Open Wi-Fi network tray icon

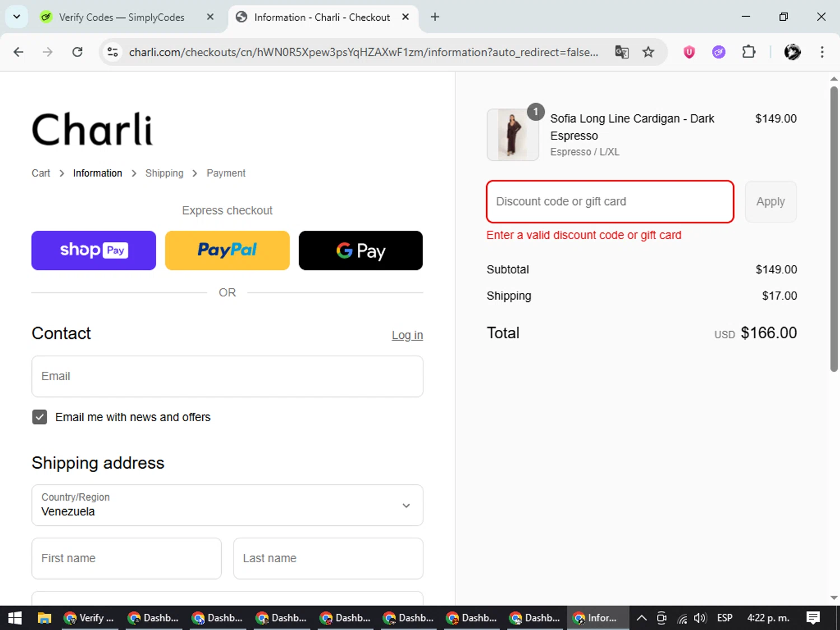coord(682,618)
